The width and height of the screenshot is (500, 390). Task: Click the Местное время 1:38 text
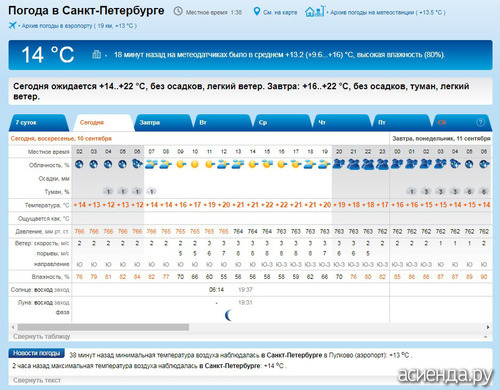[214, 12]
